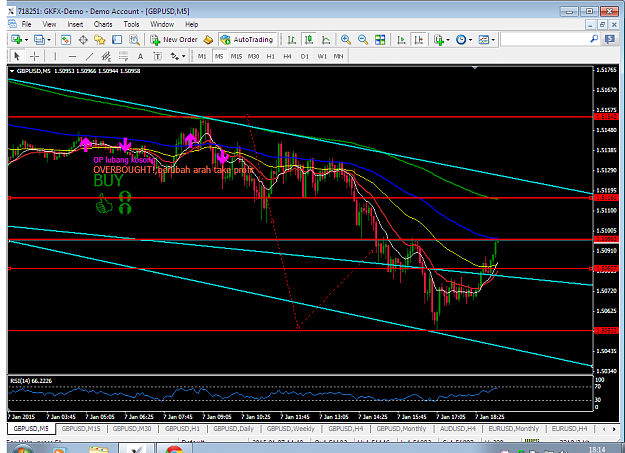This screenshot has width=625, height=453.
Task: Expand the Arrows tool dropdown
Action: [x=183, y=56]
